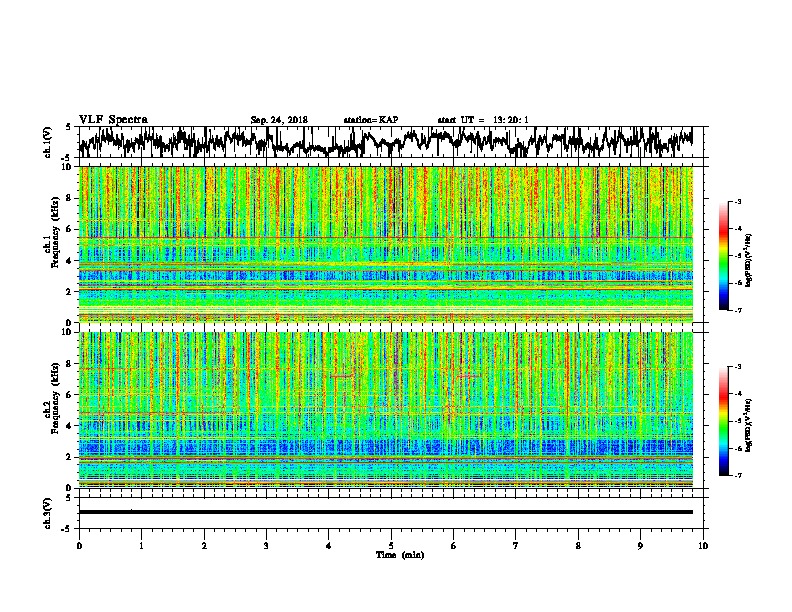Click time axis tick label "2"
The image size is (792, 612).
pyautogui.click(x=204, y=546)
